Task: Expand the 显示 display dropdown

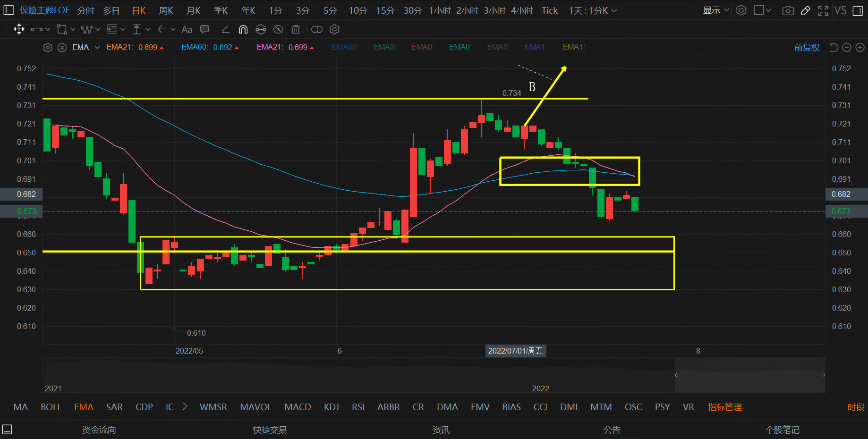Action: pyautogui.click(x=715, y=10)
